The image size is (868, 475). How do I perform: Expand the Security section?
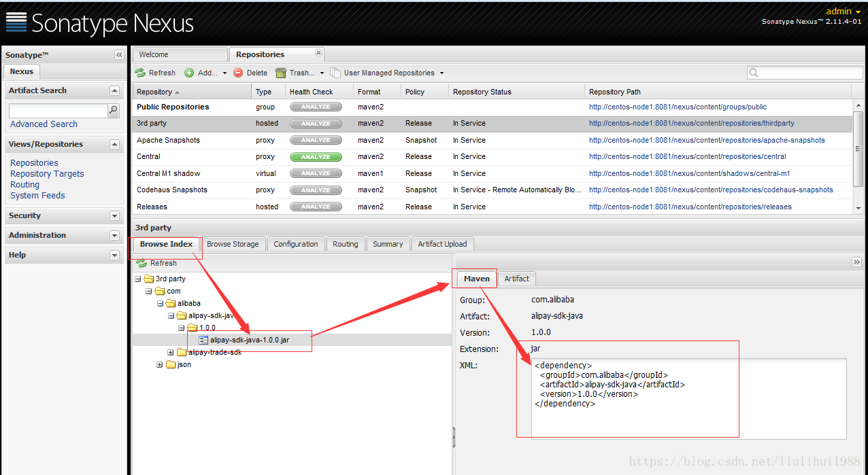tap(114, 215)
